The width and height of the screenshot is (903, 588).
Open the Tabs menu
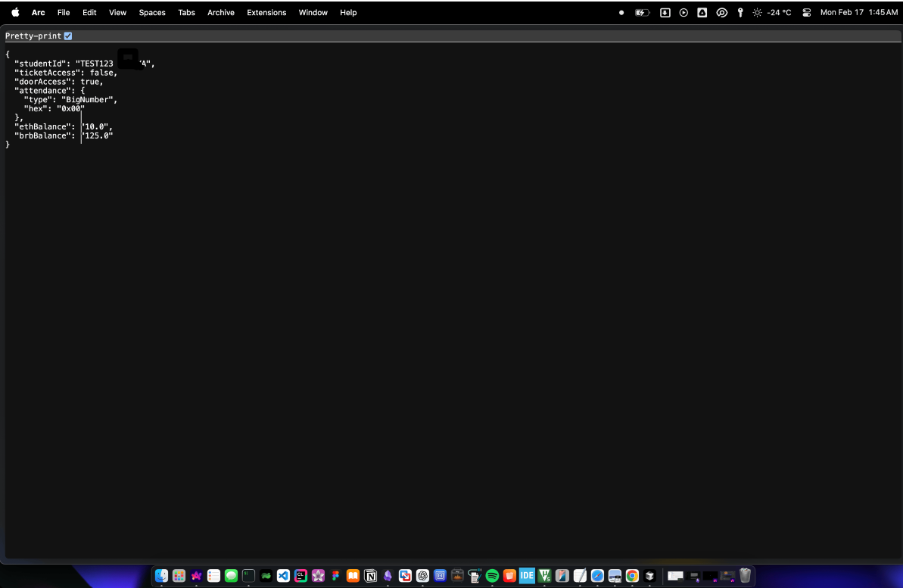click(x=186, y=12)
